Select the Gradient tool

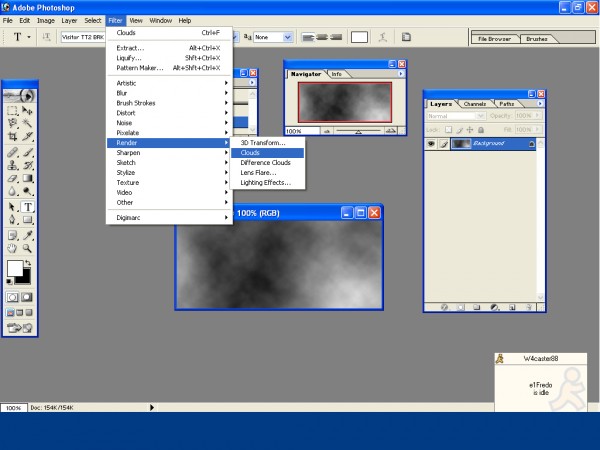(x=27, y=178)
